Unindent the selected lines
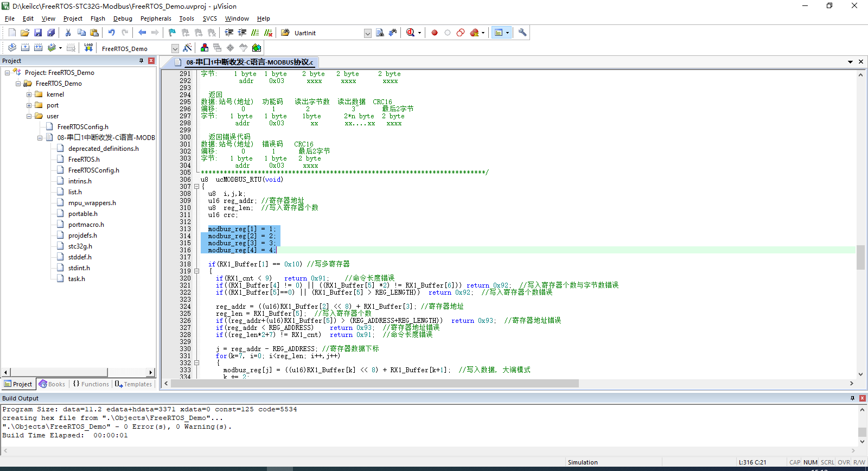868x471 pixels. [242, 33]
